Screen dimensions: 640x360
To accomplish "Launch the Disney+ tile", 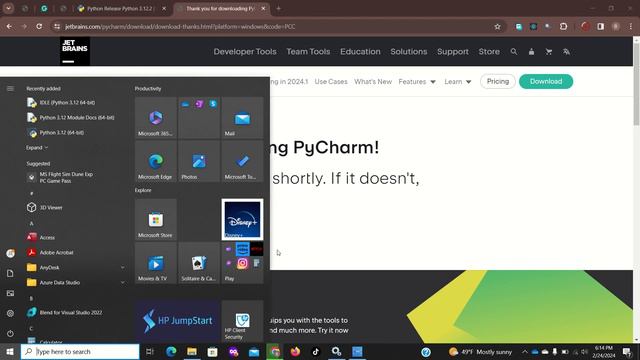I will pos(242,220).
